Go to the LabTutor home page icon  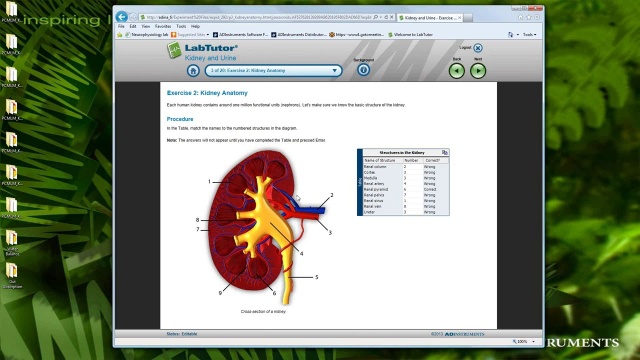tap(193, 71)
